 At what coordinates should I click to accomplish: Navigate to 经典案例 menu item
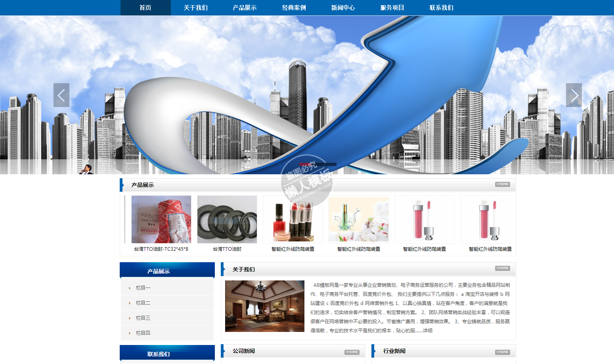coord(294,8)
